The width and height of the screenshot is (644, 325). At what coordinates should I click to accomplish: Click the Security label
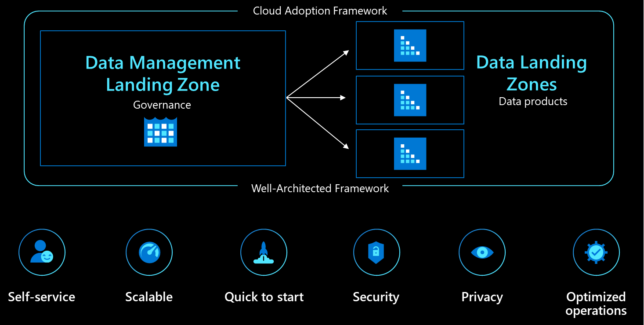pos(376,297)
